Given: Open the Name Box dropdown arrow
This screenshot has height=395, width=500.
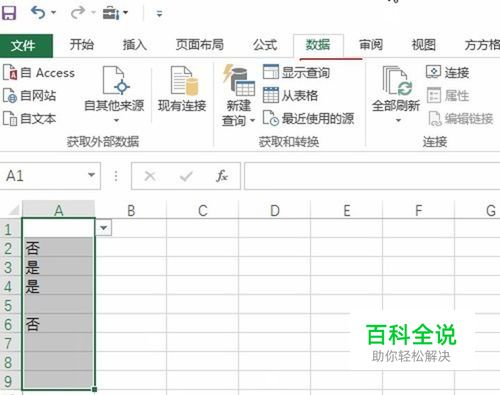Looking at the screenshot, I should point(91,175).
